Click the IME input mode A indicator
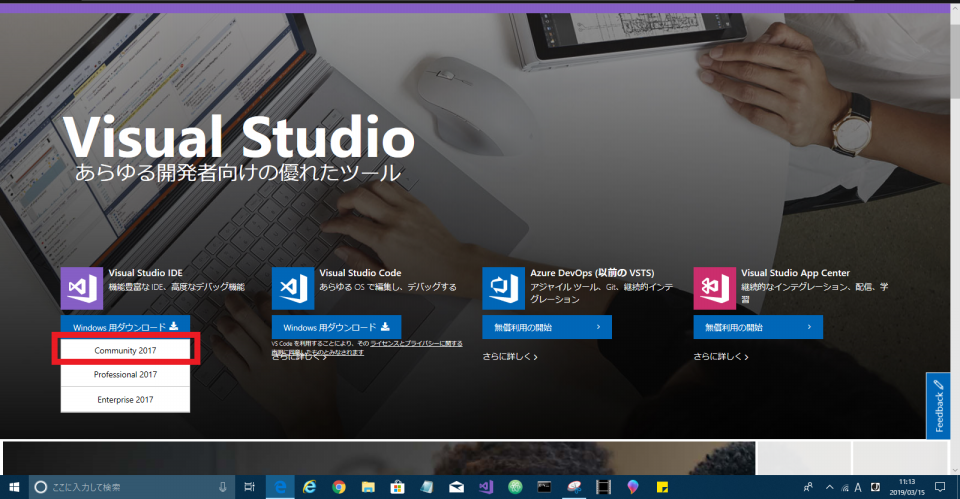The width and height of the screenshot is (960, 499). click(858, 487)
